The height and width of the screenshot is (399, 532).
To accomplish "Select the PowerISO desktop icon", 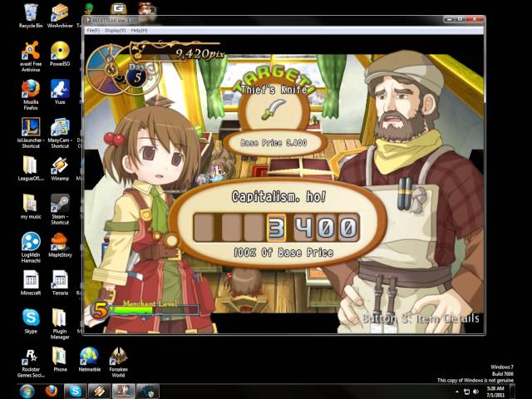I will 60,53.
